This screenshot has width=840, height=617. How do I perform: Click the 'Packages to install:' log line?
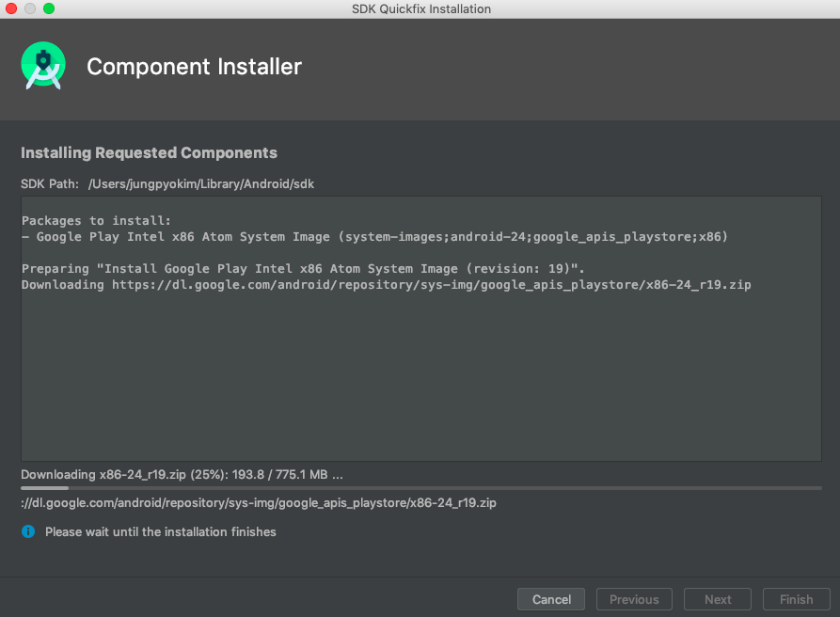coord(96,221)
